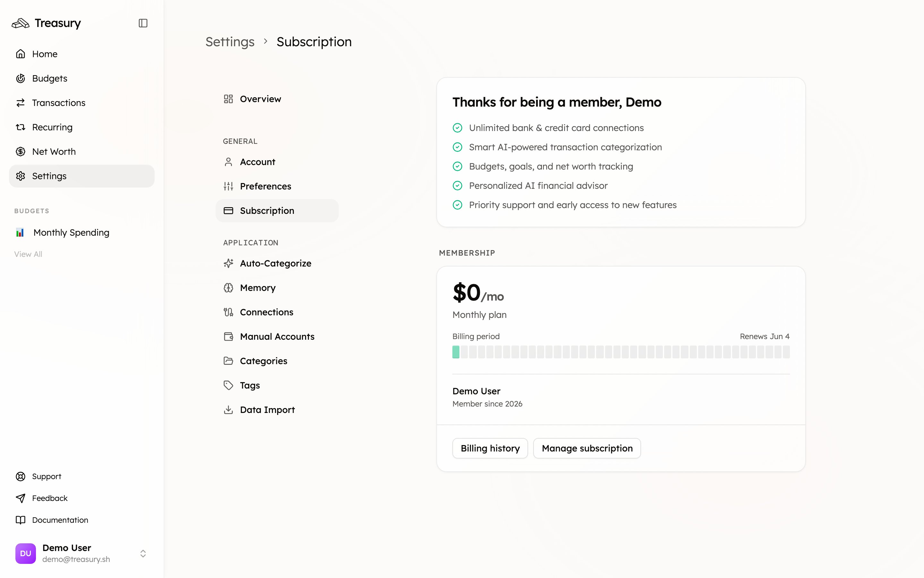The height and width of the screenshot is (578, 924).
Task: Click the Memory brain icon
Action: click(228, 288)
